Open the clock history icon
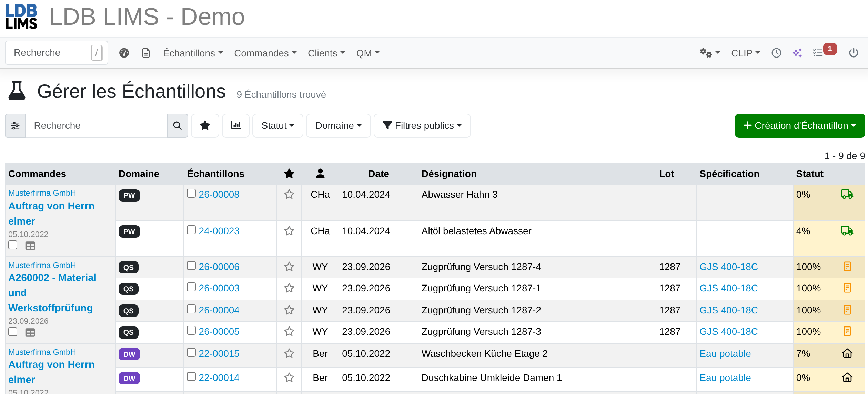Screen dimensions: 868x394 [x=776, y=53]
